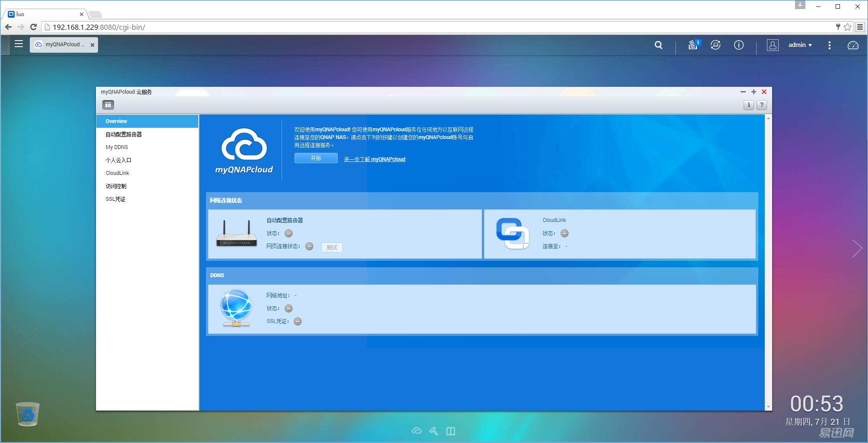Screen dimensions: 868x443
Task: Open the dashboard gauge icon
Action: (x=853, y=45)
